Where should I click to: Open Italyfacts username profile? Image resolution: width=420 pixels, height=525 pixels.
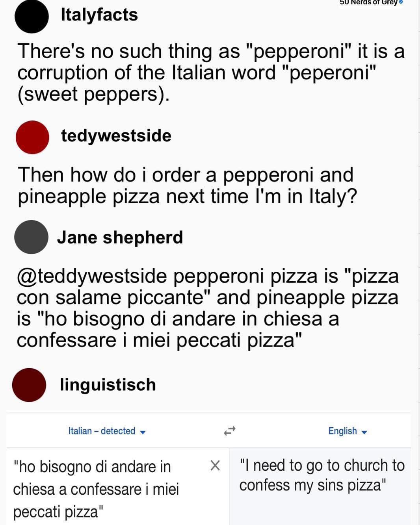99,15
